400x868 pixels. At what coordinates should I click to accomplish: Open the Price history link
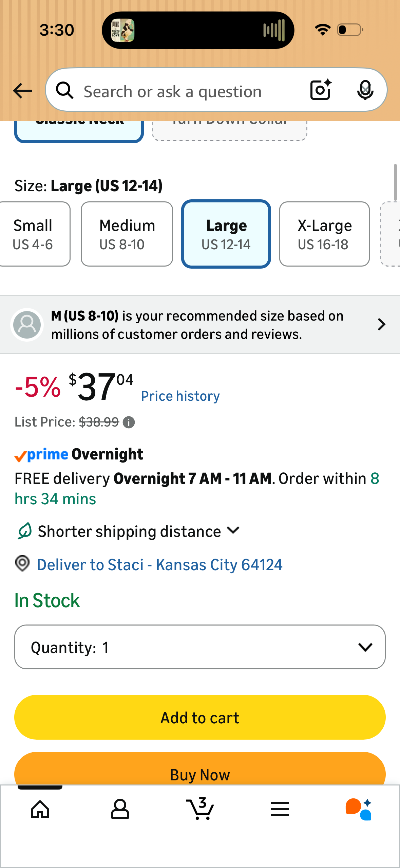pyautogui.click(x=180, y=396)
